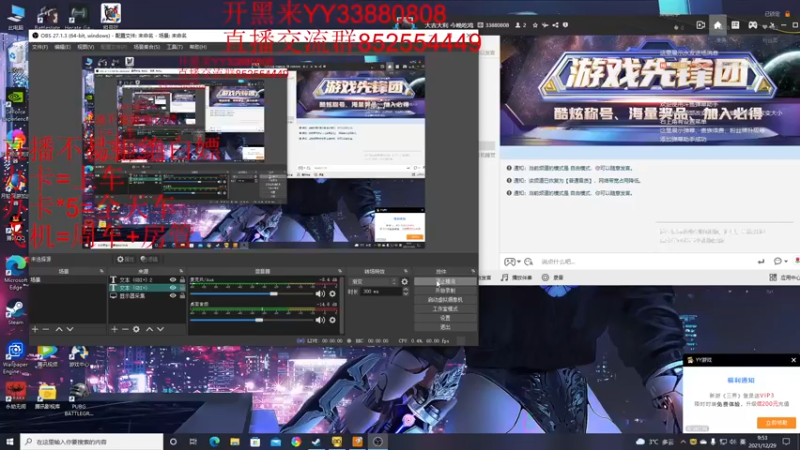Viewport: 800px width, 450px height.
Task: Click the 立即领取 button in YY游戏 popup
Action: (x=776, y=423)
